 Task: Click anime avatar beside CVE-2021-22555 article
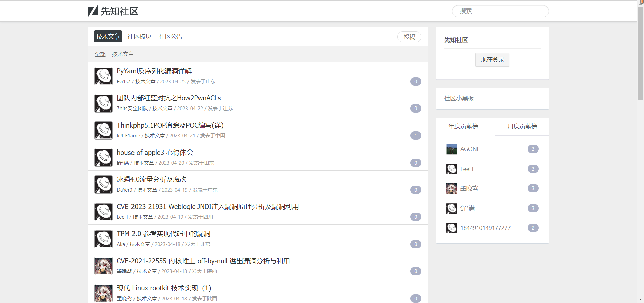coord(103,266)
